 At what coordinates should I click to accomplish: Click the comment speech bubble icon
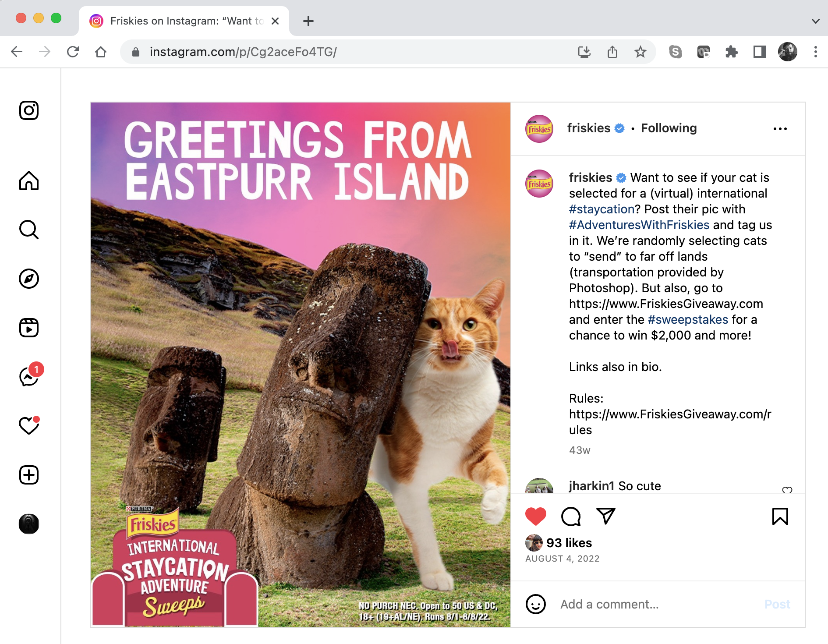(571, 517)
